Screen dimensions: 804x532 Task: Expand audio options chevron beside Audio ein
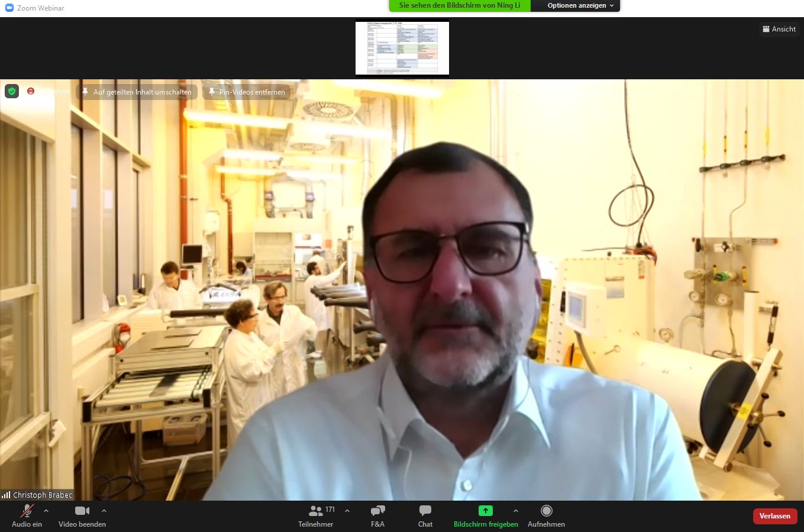click(x=46, y=511)
